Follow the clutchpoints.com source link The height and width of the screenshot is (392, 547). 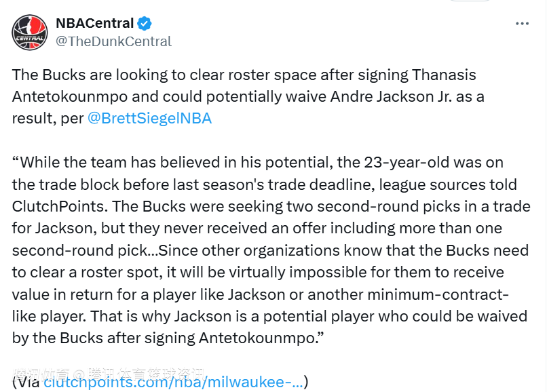pyautogui.click(x=173, y=382)
